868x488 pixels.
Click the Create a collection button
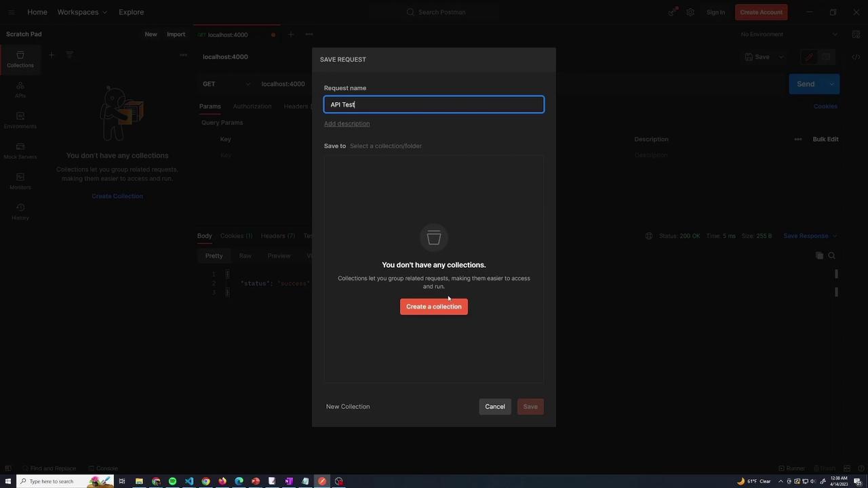click(433, 307)
